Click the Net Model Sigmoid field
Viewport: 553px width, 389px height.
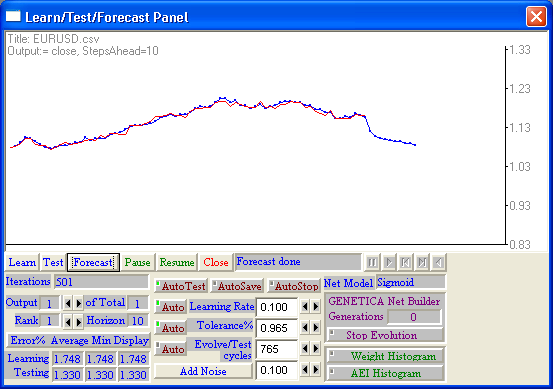pyautogui.click(x=411, y=282)
